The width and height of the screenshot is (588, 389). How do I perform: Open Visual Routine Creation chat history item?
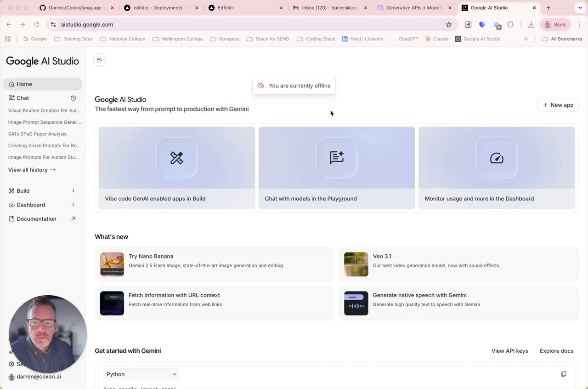coord(44,110)
